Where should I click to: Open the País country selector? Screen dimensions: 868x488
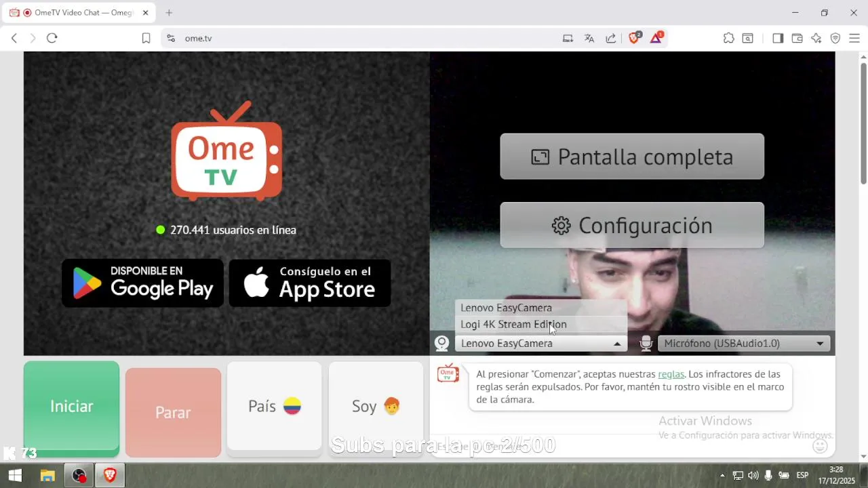coord(274,406)
